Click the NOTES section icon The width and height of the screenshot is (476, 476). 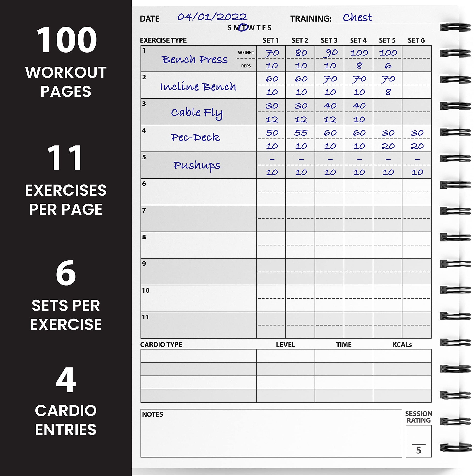click(x=154, y=415)
